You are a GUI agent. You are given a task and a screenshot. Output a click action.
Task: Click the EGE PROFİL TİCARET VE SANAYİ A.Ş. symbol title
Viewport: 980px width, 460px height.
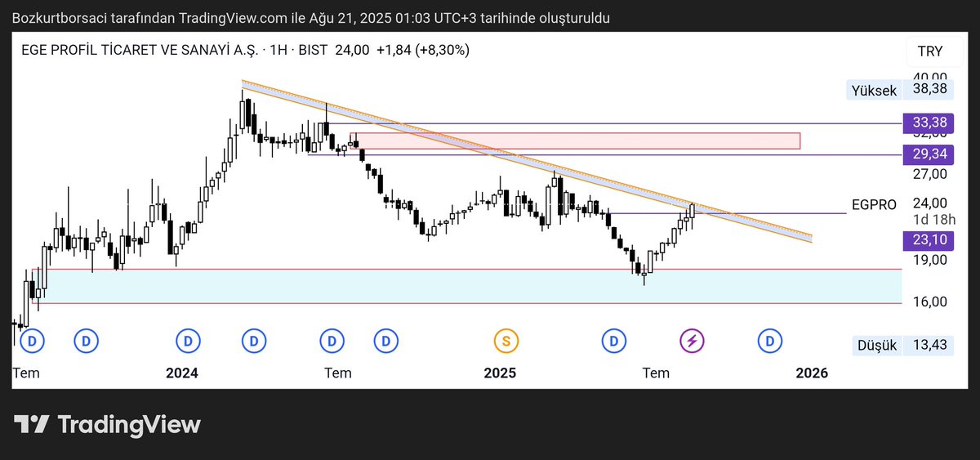click(x=138, y=50)
